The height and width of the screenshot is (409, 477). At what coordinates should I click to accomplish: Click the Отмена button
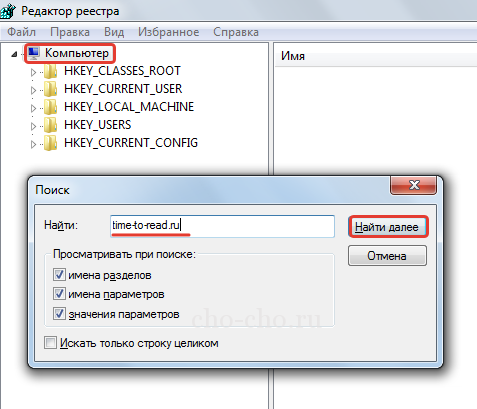387,256
